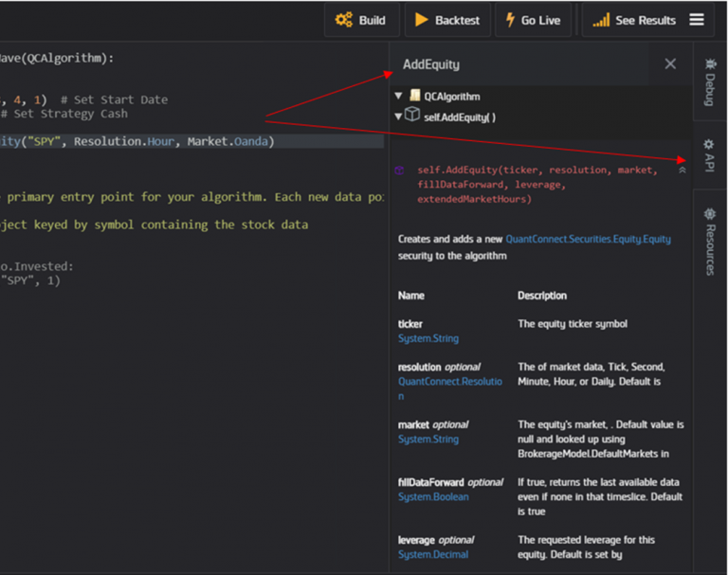The image size is (728, 575).
Task: Click the cube icon beside self.AddEquity()
Action: [412, 115]
